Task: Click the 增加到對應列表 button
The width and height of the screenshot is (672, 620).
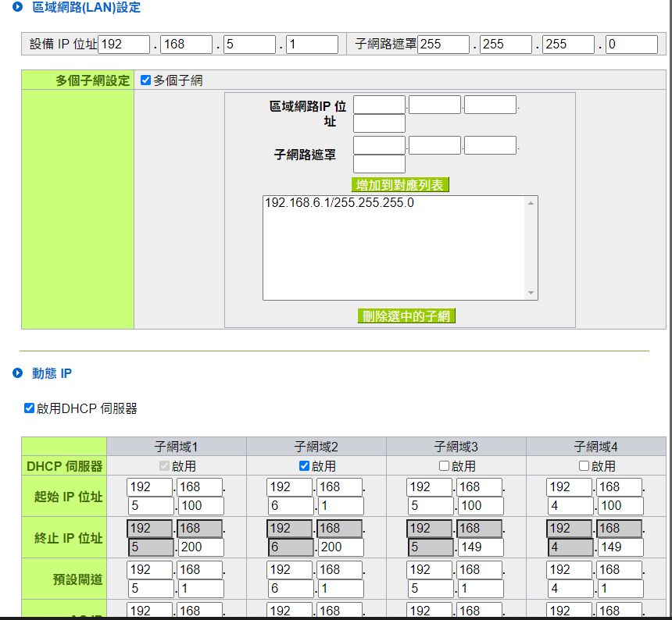Action: pyautogui.click(x=400, y=185)
